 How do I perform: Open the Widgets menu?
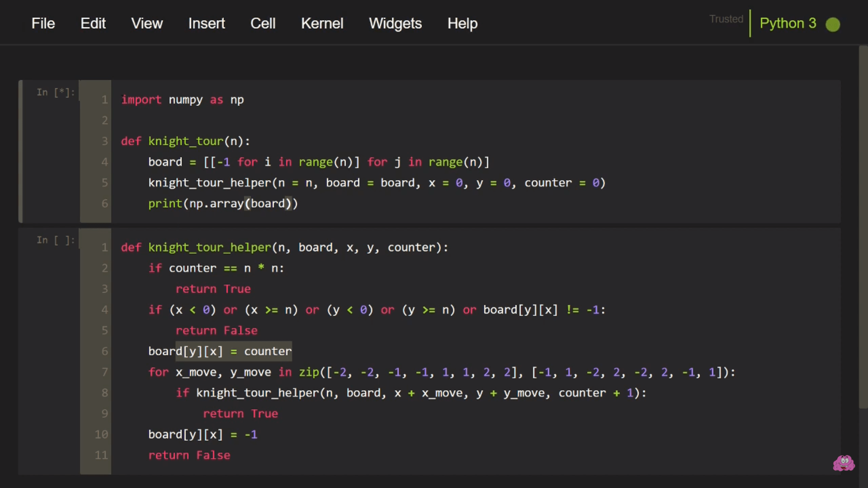click(395, 23)
